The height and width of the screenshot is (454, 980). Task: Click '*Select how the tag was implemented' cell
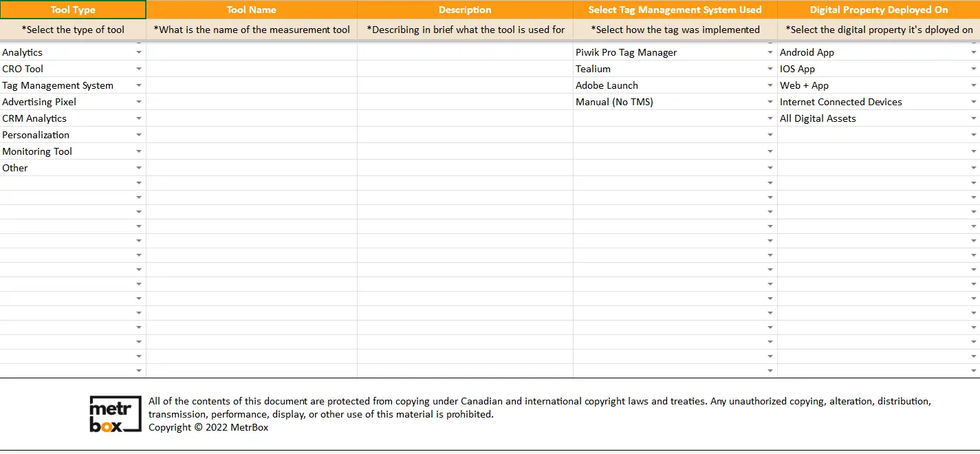point(675,30)
